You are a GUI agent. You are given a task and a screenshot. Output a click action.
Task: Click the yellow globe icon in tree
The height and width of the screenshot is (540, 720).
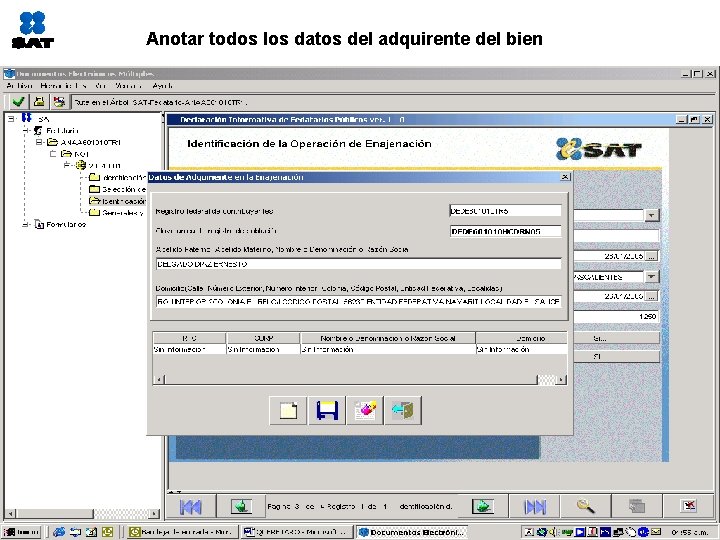tap(81, 165)
